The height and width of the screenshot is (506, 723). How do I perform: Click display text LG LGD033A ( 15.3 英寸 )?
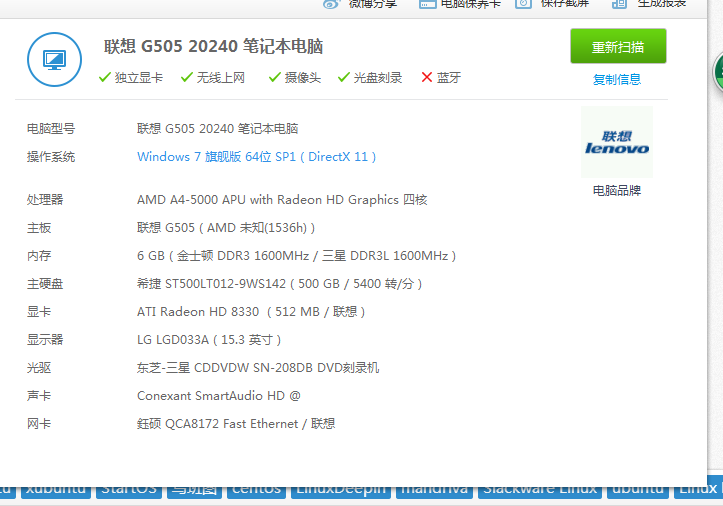pyautogui.click(x=209, y=340)
